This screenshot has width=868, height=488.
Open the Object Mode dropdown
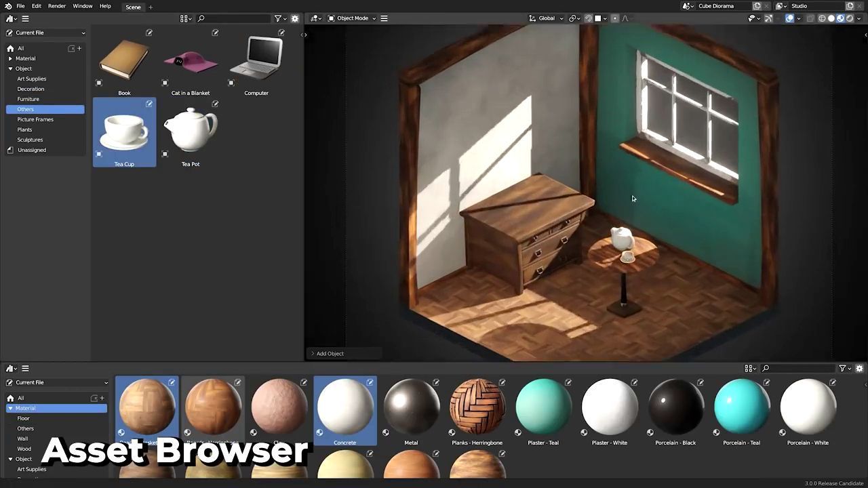click(x=352, y=18)
